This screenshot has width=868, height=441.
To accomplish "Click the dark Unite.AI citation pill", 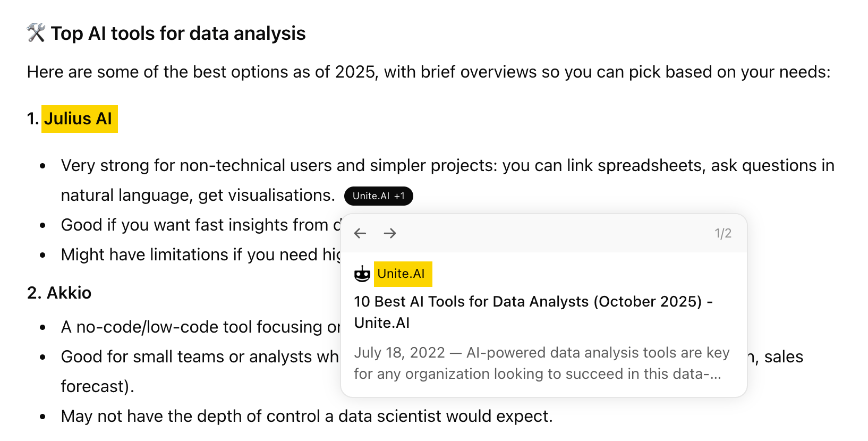I will click(x=378, y=196).
